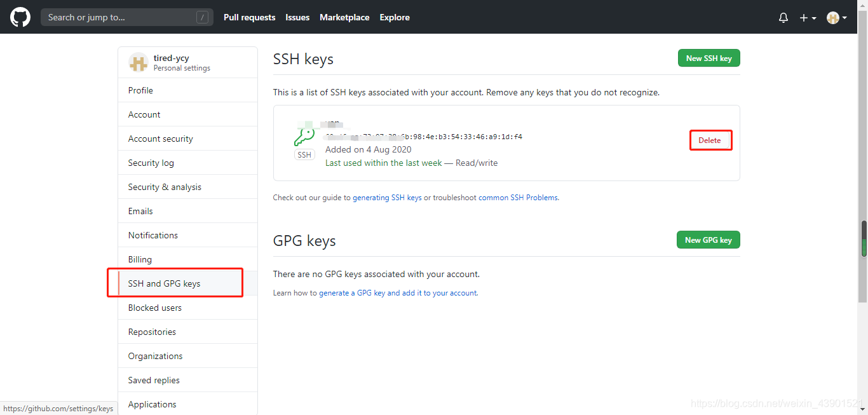Viewport: 868px width, 415px height.
Task: Click the tired-ycy username
Action: pos(172,58)
